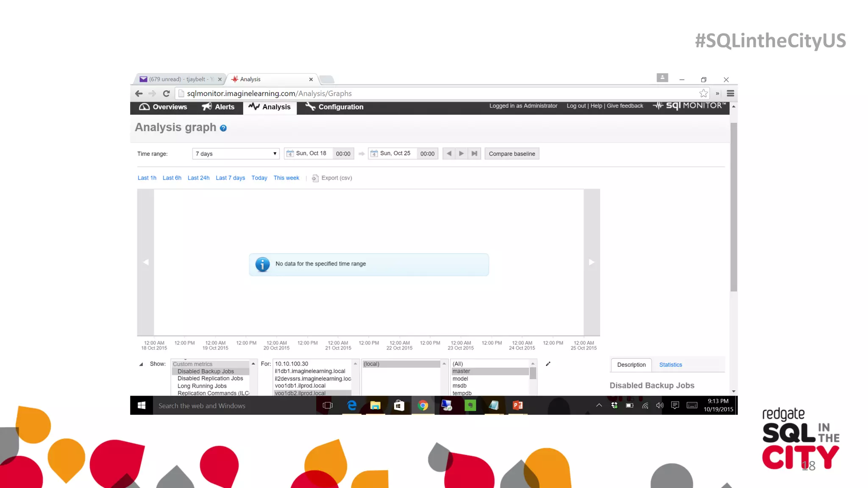Step time range backward arrow button
868x488 pixels.
pyautogui.click(x=449, y=153)
